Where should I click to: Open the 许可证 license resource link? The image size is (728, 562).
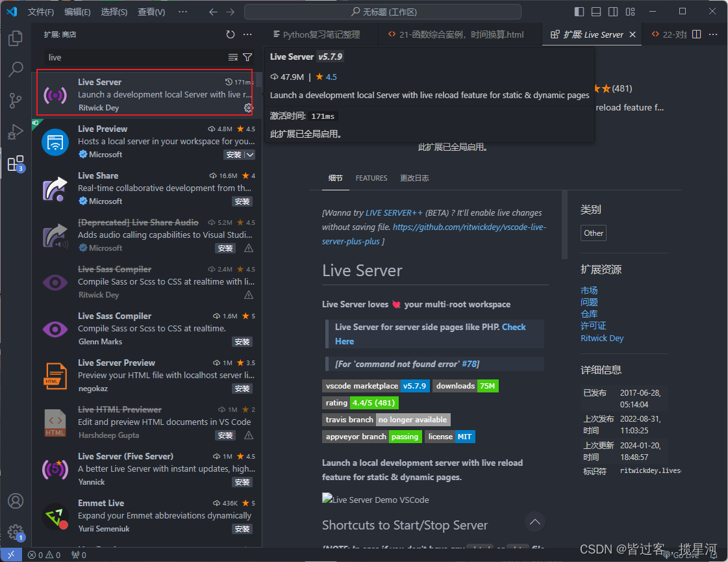pyautogui.click(x=593, y=326)
